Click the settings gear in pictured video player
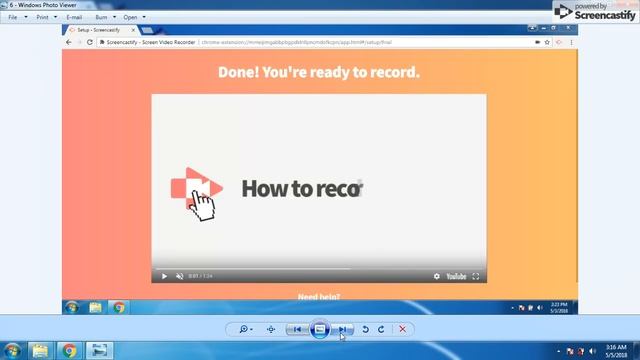Image resolution: width=640 pixels, height=360 pixels. click(x=437, y=276)
